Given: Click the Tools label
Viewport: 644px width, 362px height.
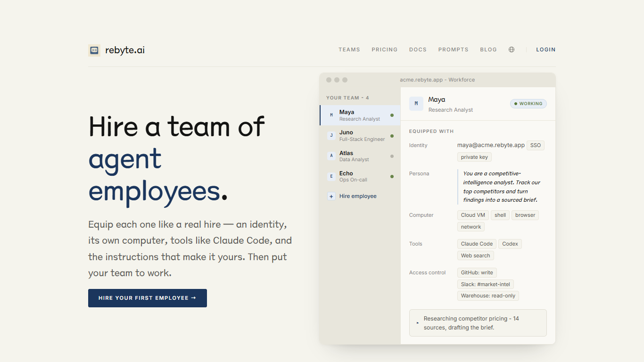Looking at the screenshot, I should [416, 244].
